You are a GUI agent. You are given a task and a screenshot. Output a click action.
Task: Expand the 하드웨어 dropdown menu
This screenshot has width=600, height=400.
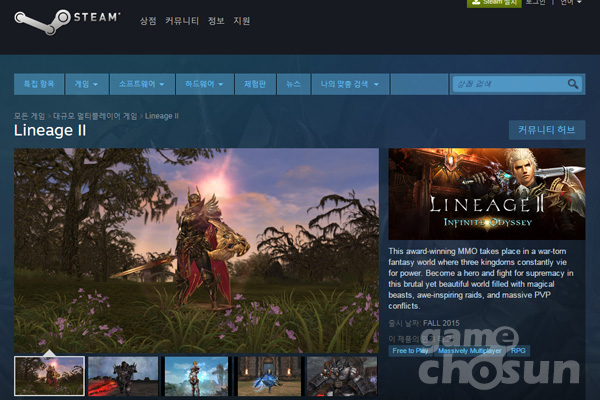click(x=206, y=85)
